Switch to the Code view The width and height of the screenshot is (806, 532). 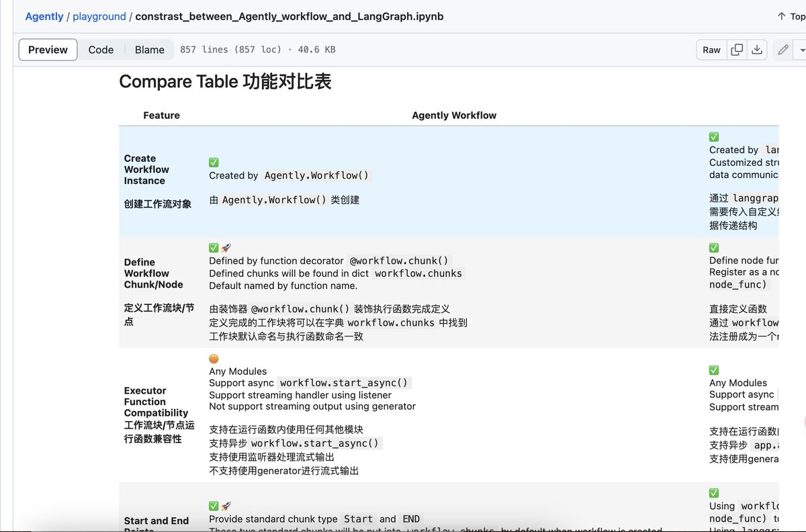click(101, 50)
